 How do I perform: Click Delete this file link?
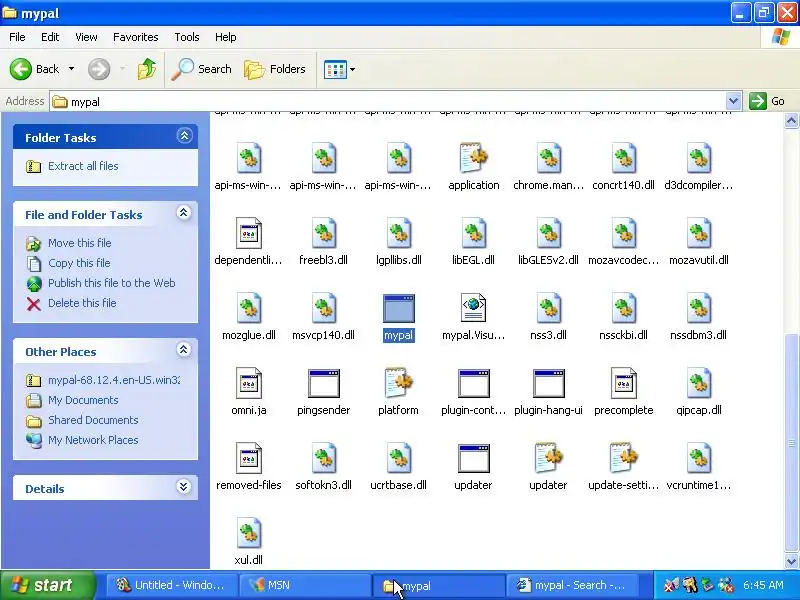(x=82, y=303)
